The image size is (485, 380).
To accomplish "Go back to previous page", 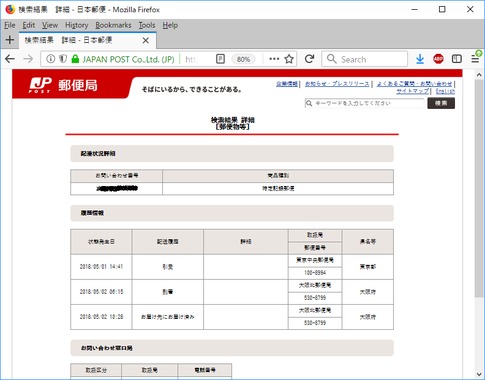I will [x=10, y=59].
